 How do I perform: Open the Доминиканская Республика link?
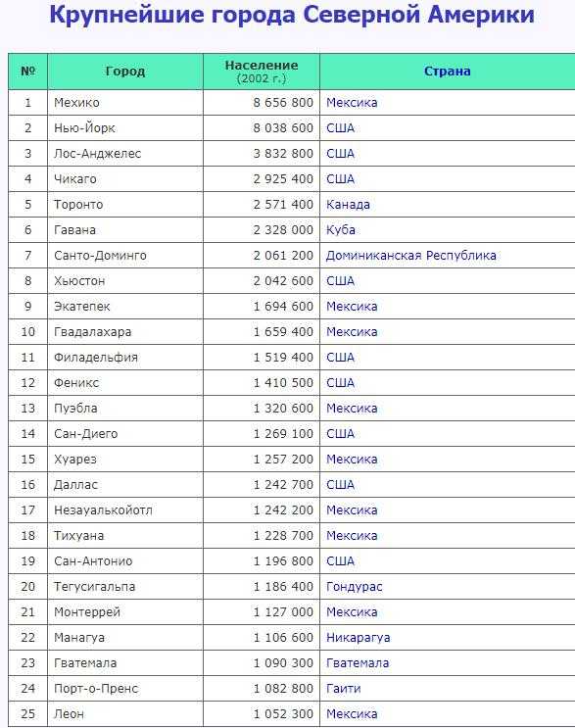(x=411, y=256)
